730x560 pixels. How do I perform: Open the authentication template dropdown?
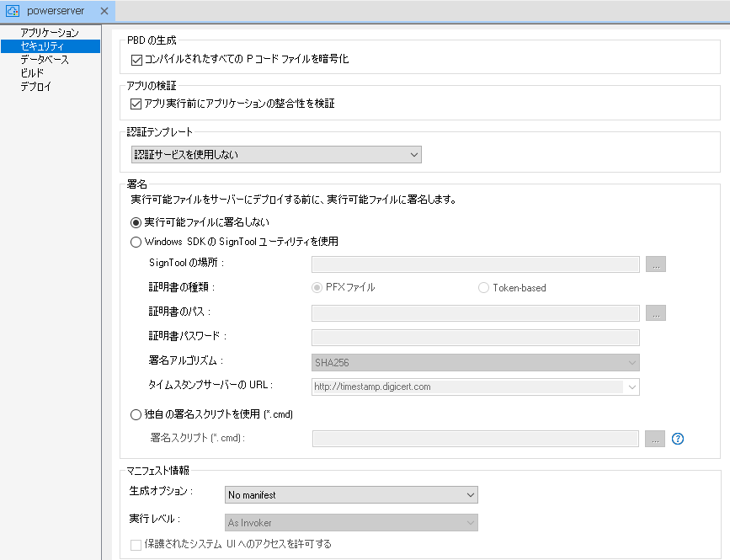[x=413, y=154]
